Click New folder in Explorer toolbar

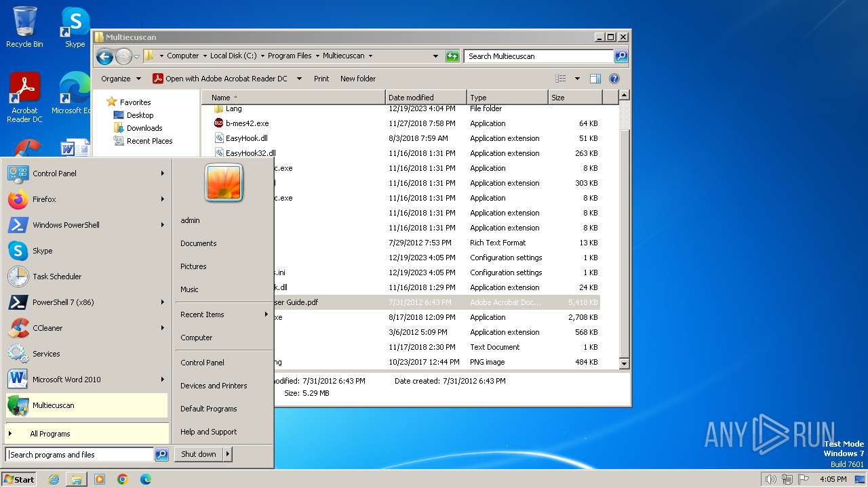click(358, 79)
